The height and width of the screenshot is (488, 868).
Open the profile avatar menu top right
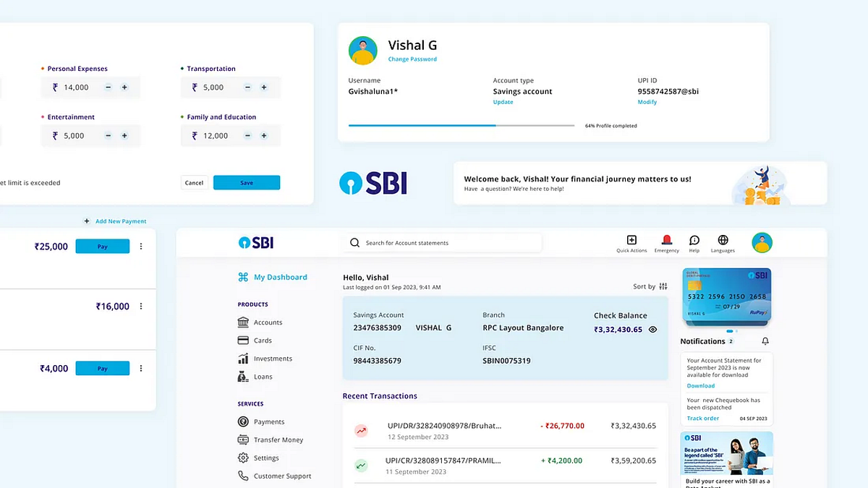tap(762, 242)
